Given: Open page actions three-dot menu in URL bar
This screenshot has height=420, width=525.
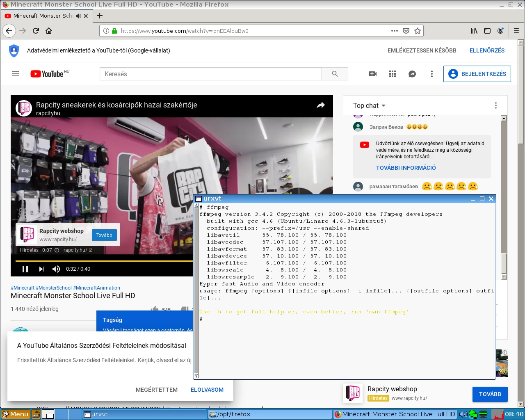Looking at the screenshot, I should 394,31.
